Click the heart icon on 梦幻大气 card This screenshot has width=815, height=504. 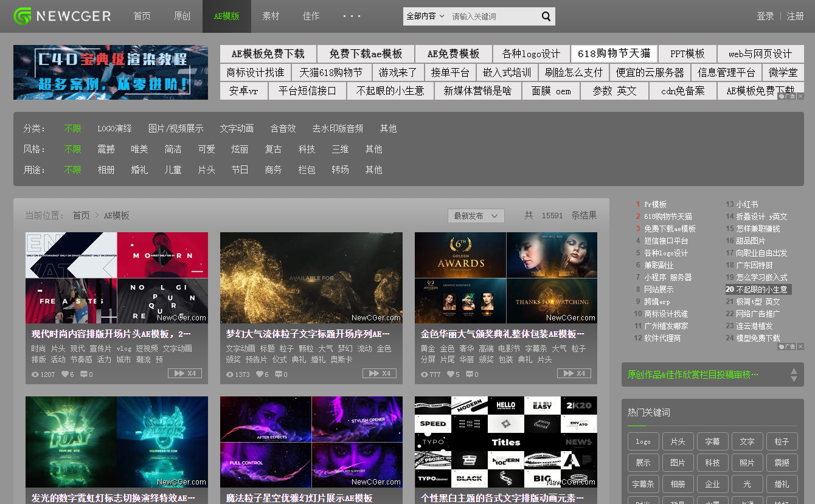(260, 375)
